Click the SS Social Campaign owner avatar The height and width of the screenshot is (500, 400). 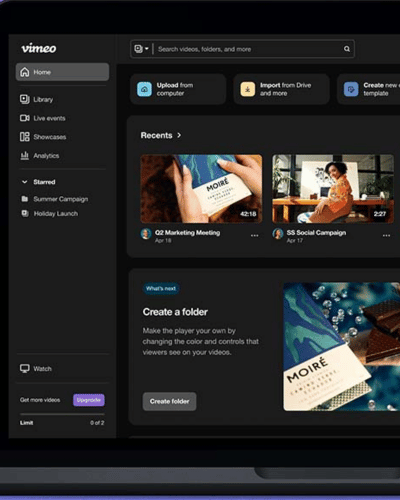click(278, 234)
